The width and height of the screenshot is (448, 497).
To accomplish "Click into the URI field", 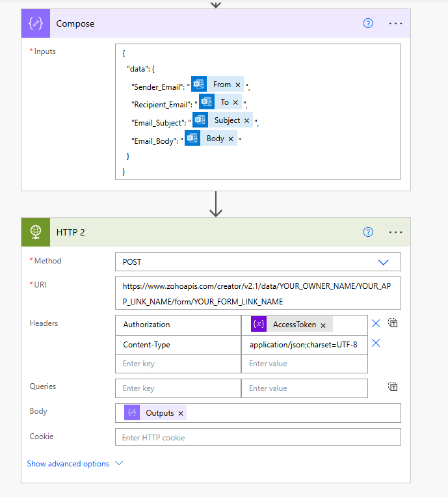I will pos(258,293).
